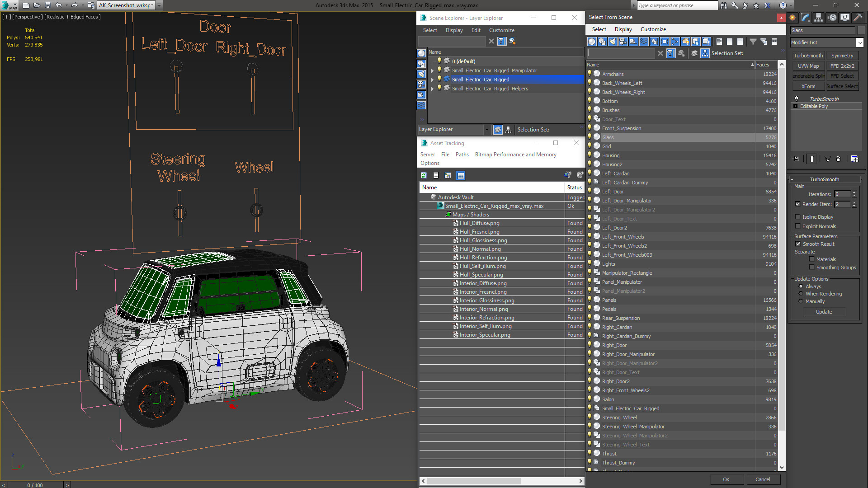
Task: Toggle Smooth Result checkbox
Action: [798, 244]
